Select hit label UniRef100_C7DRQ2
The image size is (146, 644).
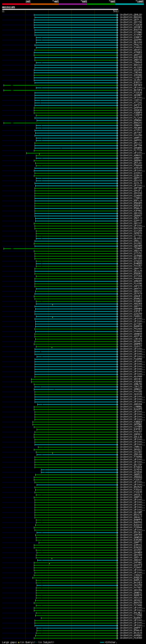coord(131,198)
